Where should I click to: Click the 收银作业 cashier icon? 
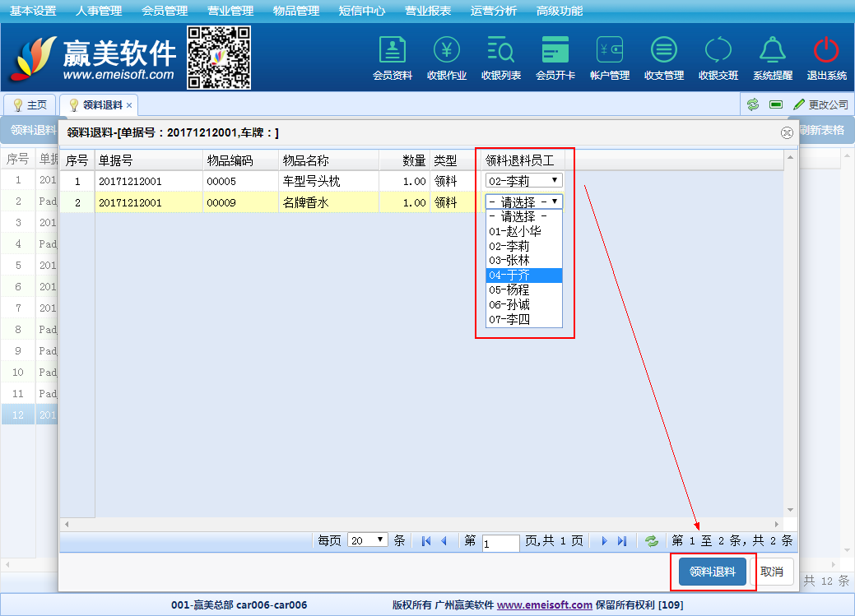coord(447,51)
